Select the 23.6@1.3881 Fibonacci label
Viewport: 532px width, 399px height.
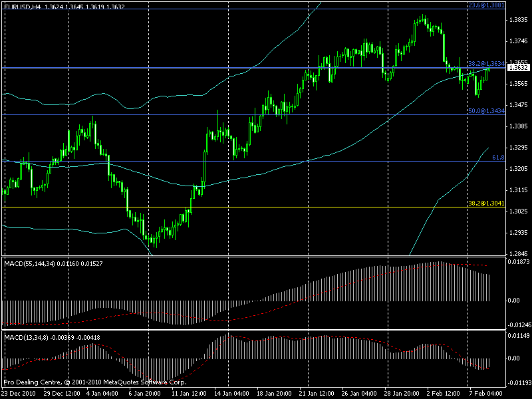click(486, 5)
